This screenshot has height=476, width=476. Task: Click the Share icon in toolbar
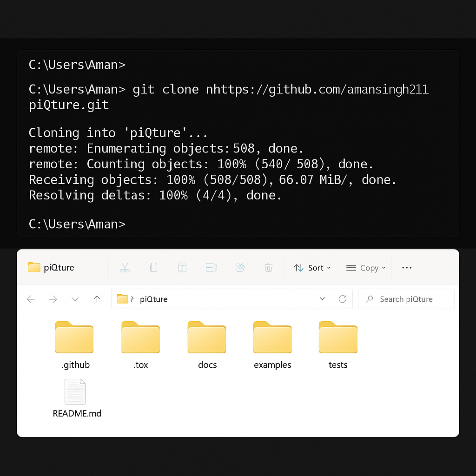(240, 268)
